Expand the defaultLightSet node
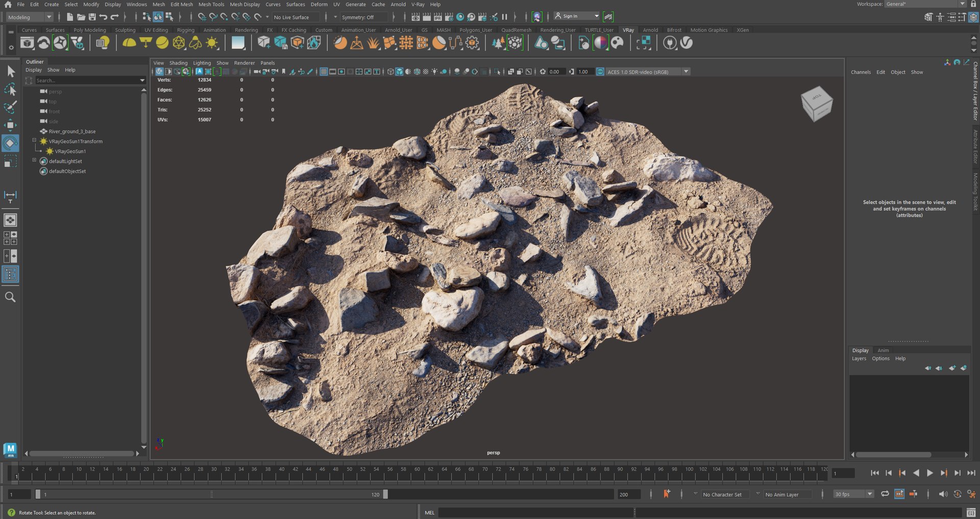This screenshot has height=519, width=980. point(34,160)
